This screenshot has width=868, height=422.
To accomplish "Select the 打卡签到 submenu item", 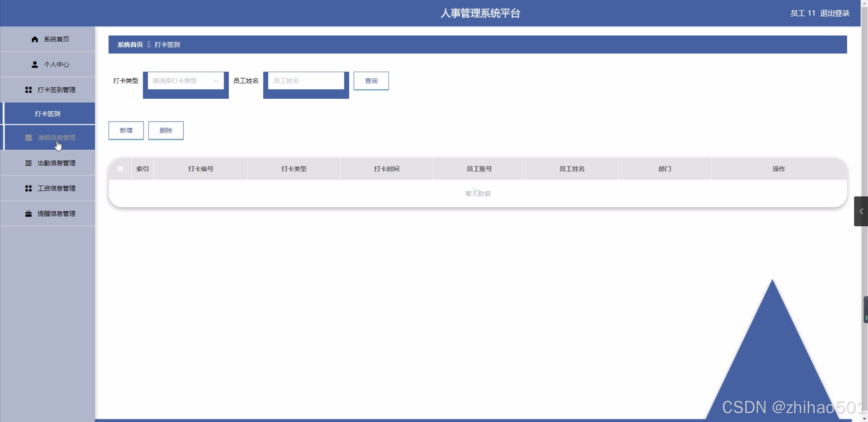I will pos(47,114).
